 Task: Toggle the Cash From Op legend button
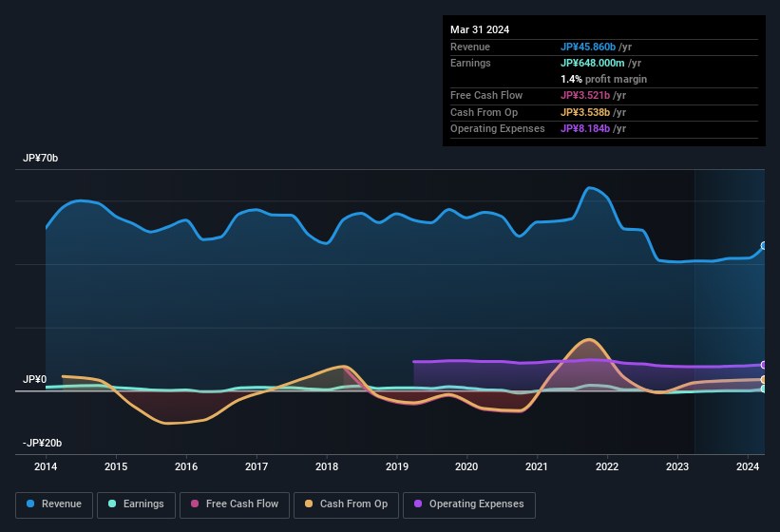click(346, 504)
